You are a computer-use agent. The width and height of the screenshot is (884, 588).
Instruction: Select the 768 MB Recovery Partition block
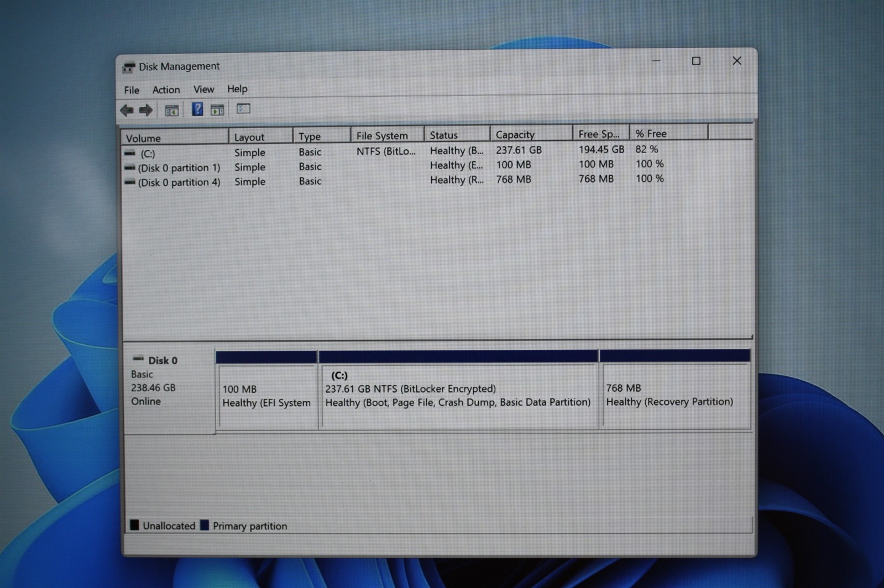coord(675,389)
